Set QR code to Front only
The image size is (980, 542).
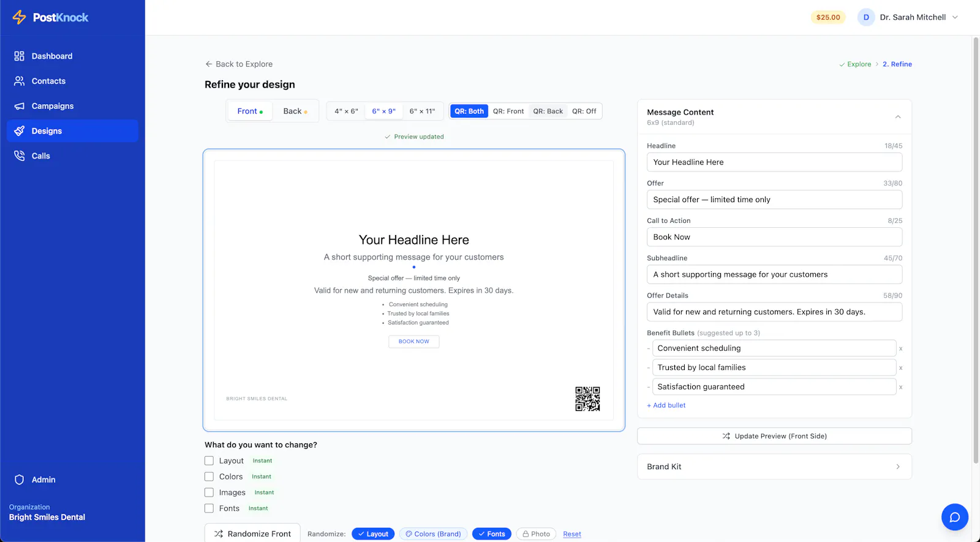coord(508,111)
